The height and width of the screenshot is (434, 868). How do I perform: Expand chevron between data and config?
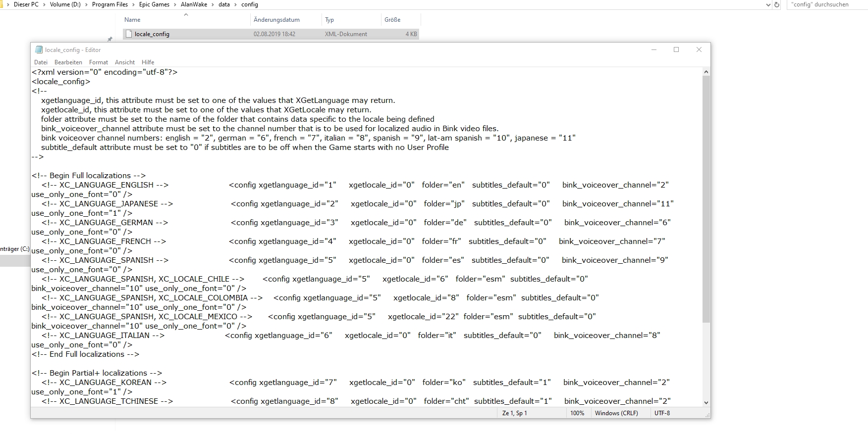235,4
